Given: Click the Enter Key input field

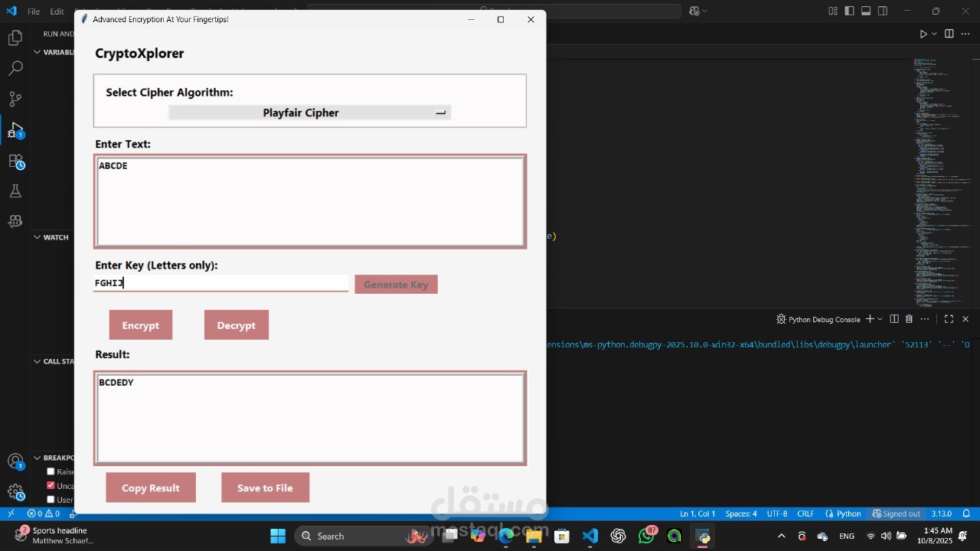Looking at the screenshot, I should pyautogui.click(x=220, y=283).
